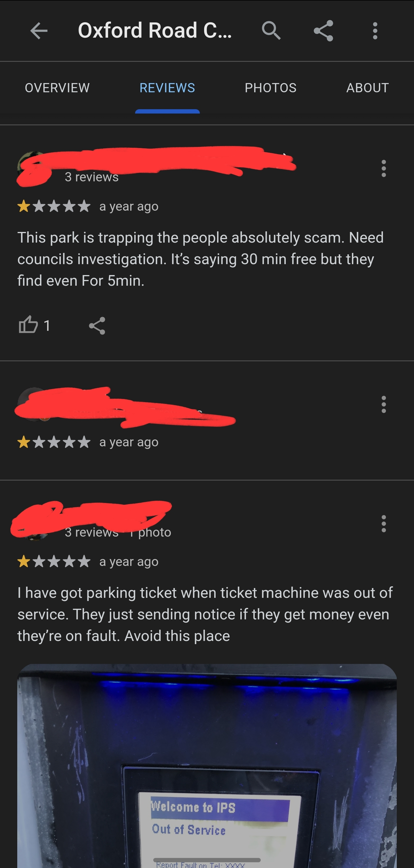Like the first review with thumbs-up
Viewport: 414px width, 868px height.
coord(28,325)
